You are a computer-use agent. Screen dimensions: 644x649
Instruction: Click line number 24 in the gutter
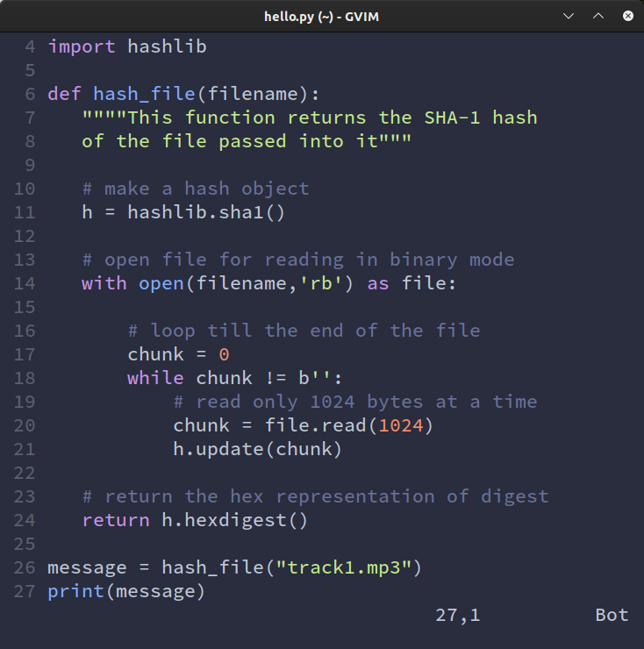pyautogui.click(x=25, y=520)
